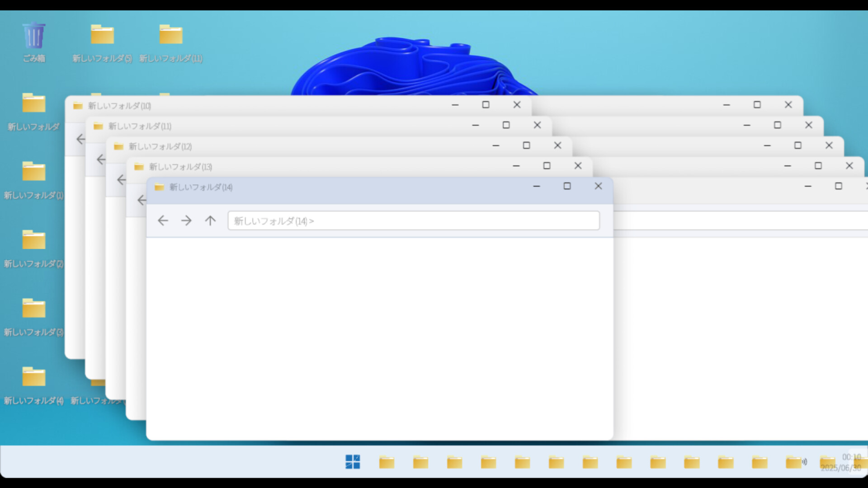This screenshot has width=868, height=488.
Task: Click the first folder icon on the taskbar
Action: [387, 462]
